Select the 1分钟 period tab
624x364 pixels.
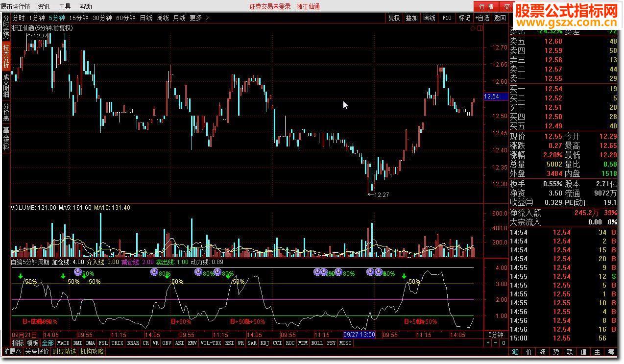point(37,18)
